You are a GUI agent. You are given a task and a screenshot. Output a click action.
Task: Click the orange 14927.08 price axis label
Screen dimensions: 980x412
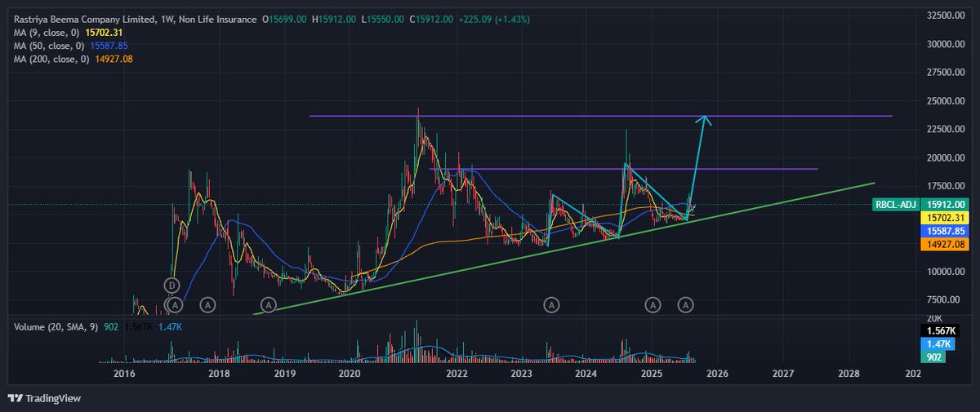(943, 244)
